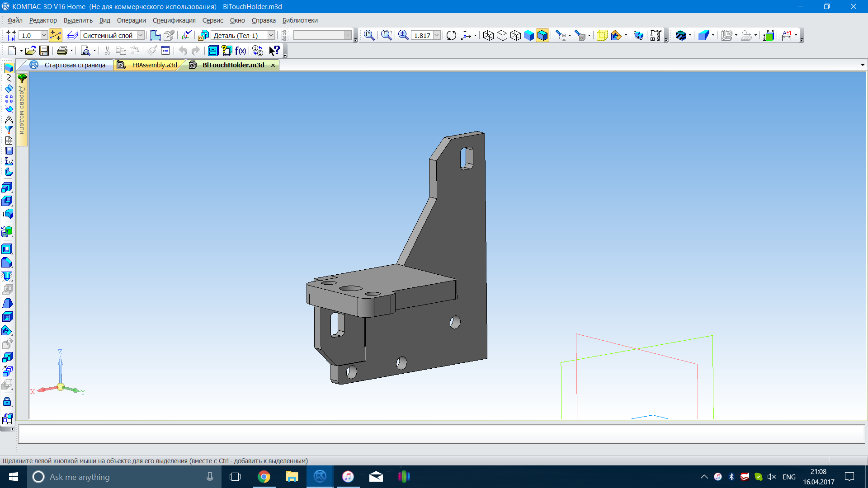This screenshot has height=488, width=868.
Task: Click the filter funnel icon in sidebar
Action: (x=9, y=130)
